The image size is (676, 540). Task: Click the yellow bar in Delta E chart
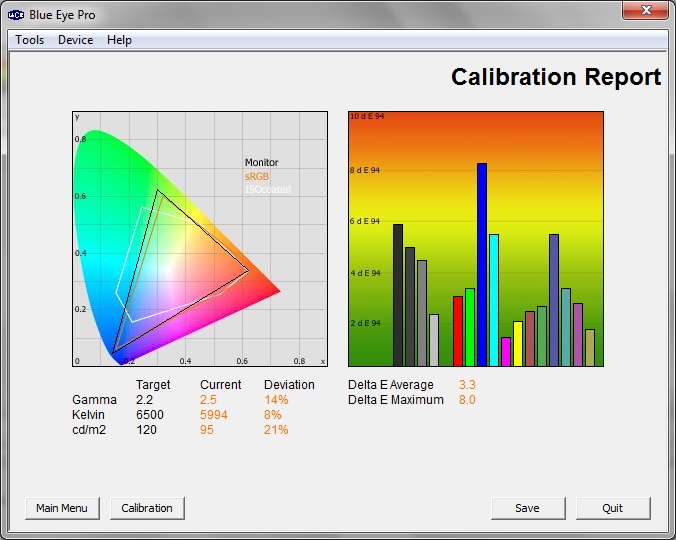coord(518,343)
